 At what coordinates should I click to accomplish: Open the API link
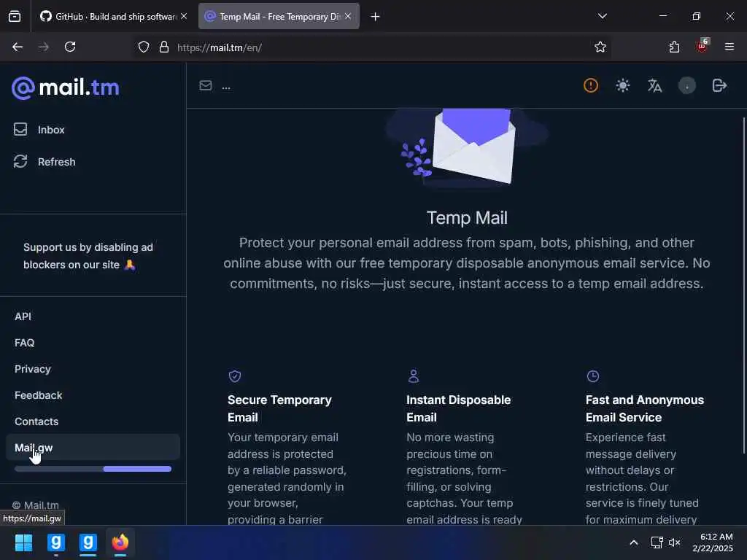click(x=23, y=316)
